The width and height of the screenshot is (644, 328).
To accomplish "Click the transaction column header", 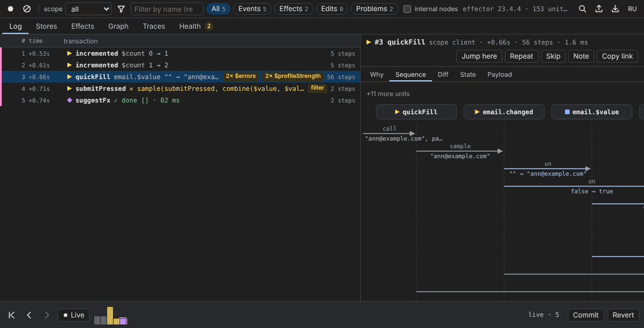I will (81, 40).
